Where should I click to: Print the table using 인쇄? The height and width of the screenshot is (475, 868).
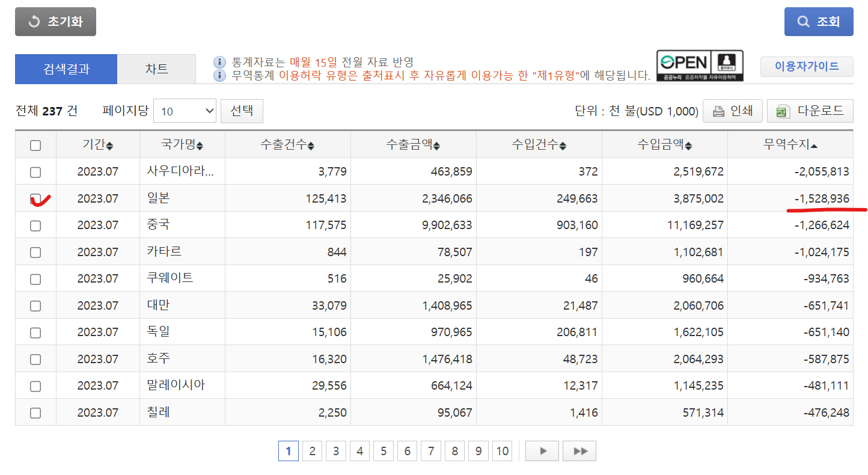coord(732,111)
